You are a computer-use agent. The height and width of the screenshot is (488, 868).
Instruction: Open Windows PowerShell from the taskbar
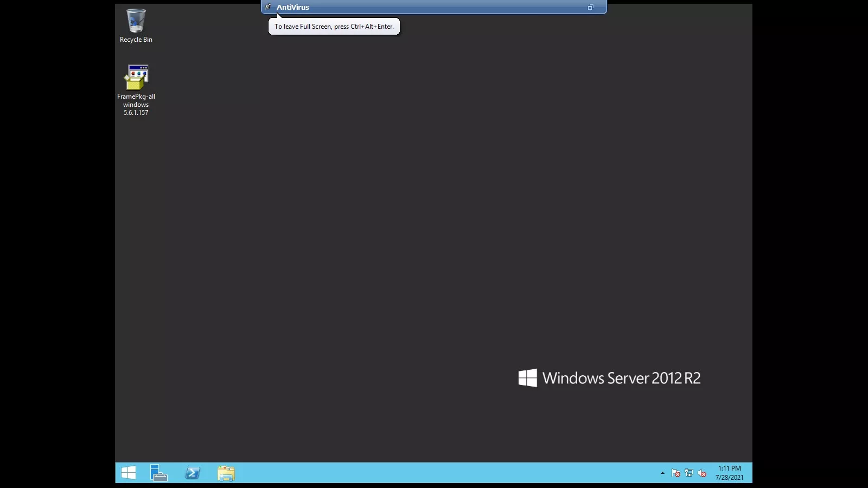193,473
